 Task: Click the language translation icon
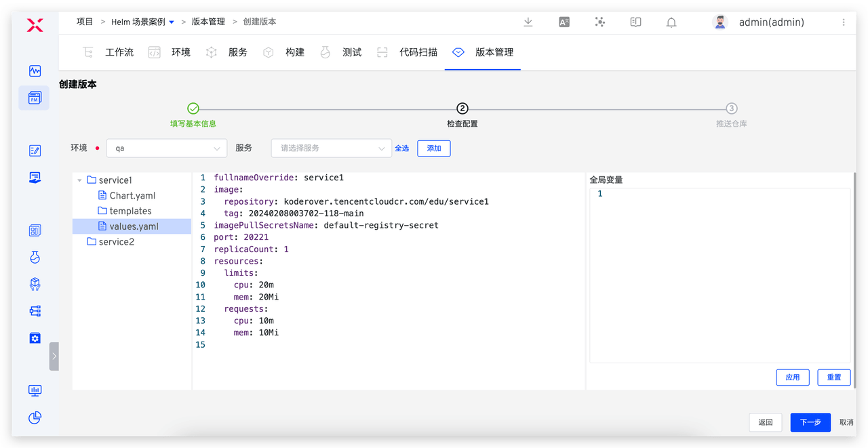[x=564, y=22]
